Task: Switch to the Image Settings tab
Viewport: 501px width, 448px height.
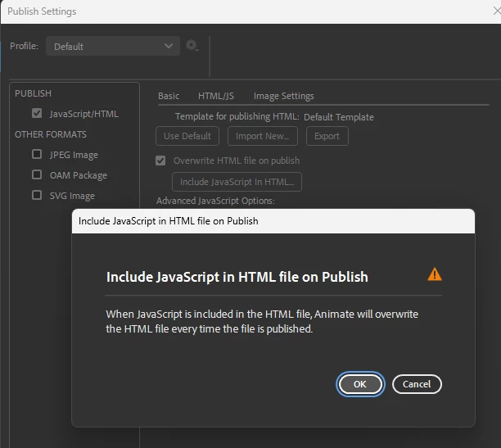Action: [284, 96]
